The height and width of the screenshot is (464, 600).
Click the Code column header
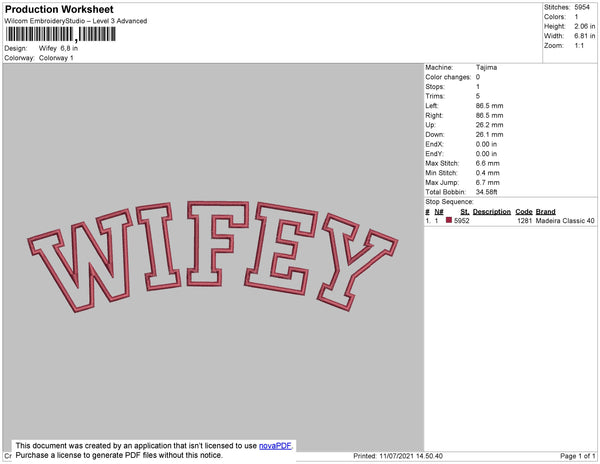[x=524, y=212]
